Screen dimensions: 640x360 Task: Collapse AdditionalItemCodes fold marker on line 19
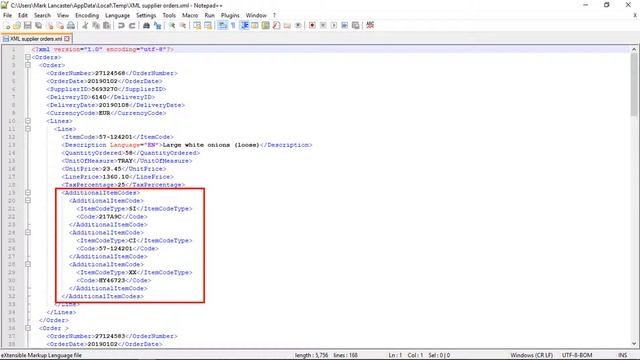[28, 192]
